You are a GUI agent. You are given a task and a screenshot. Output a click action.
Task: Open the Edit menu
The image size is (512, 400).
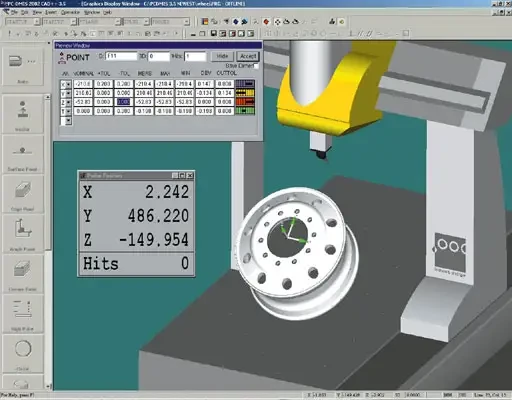(x=25, y=12)
